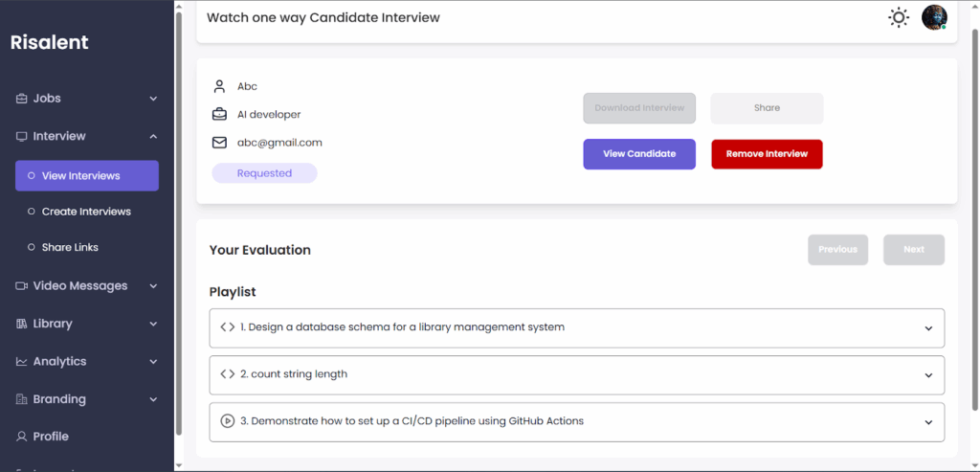This screenshot has height=472, width=980.
Task: Expand the GitHub Actions pipeline question chevron
Action: (927, 422)
